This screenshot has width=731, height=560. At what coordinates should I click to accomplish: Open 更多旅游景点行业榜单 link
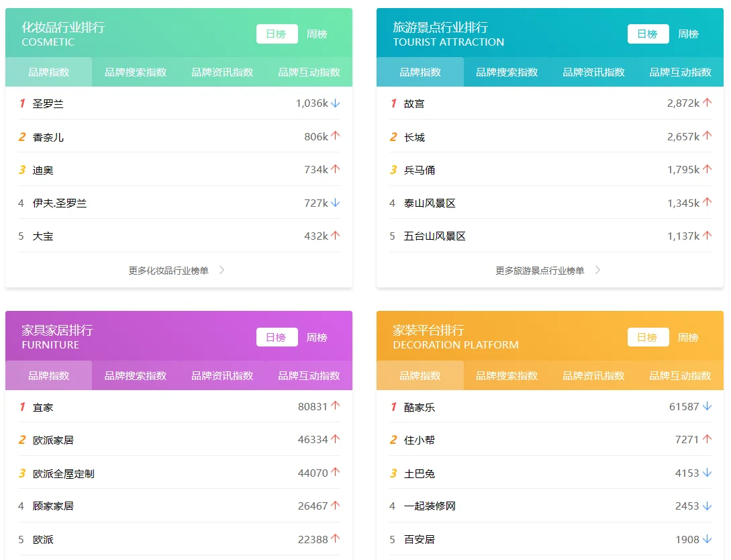coord(540,271)
